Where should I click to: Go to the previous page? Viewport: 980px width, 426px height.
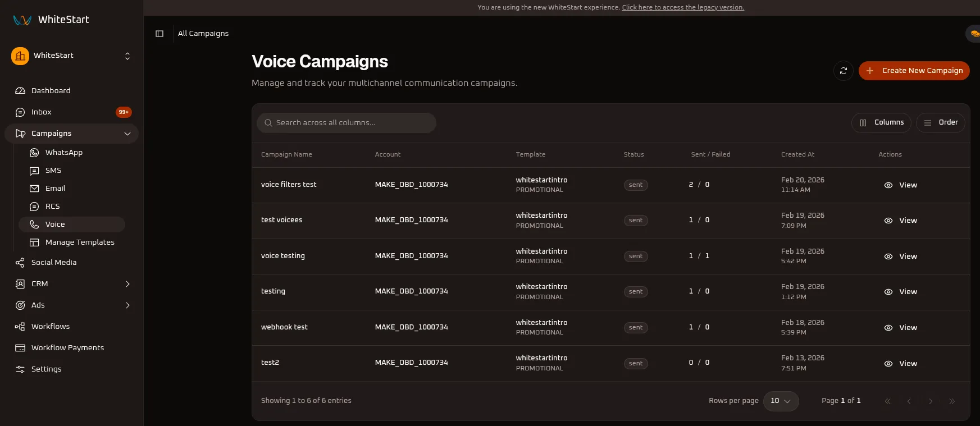(x=909, y=401)
